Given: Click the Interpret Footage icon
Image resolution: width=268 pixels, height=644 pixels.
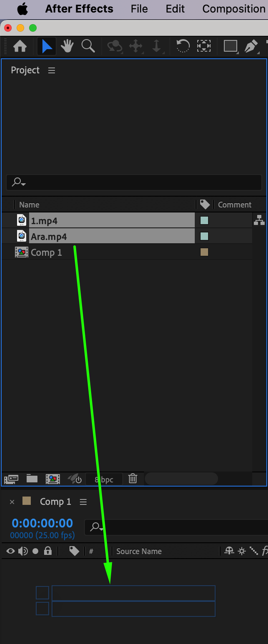Looking at the screenshot, I should pos(11,479).
